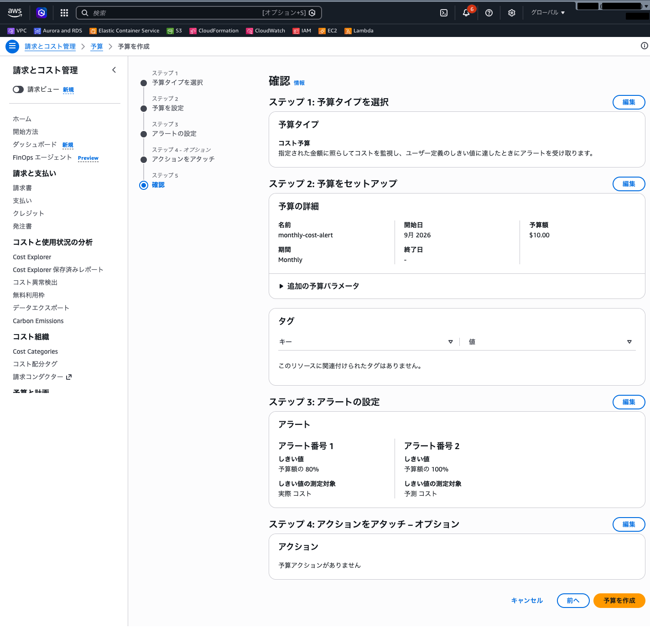Open the help question mark icon
Viewport: 650px width, 644px height.
(489, 13)
